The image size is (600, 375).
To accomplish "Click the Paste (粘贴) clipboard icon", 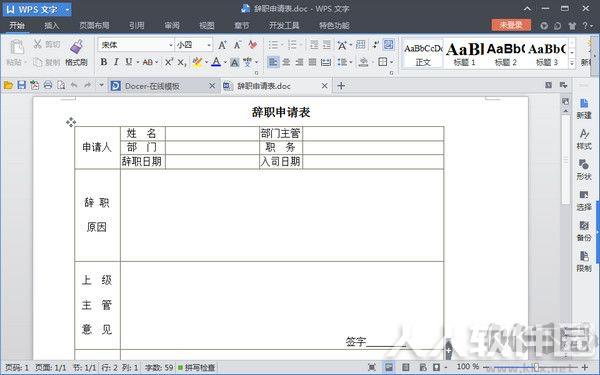I will coord(16,47).
